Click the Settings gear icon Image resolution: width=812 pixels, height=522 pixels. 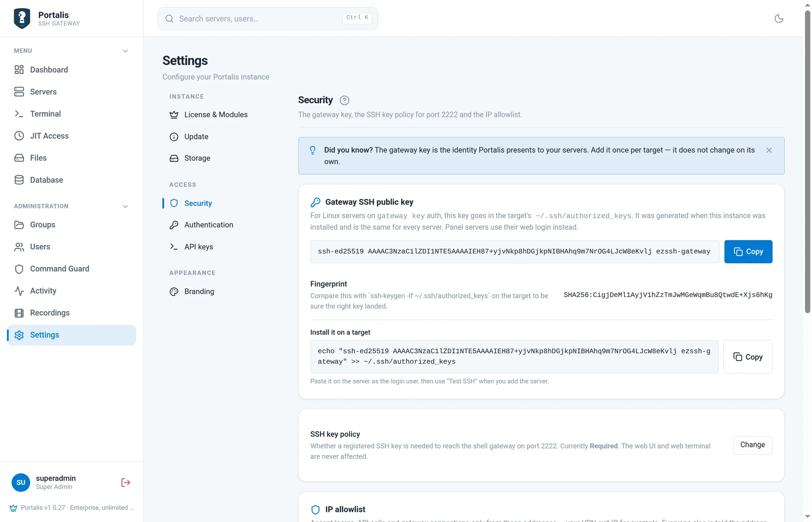click(19, 335)
